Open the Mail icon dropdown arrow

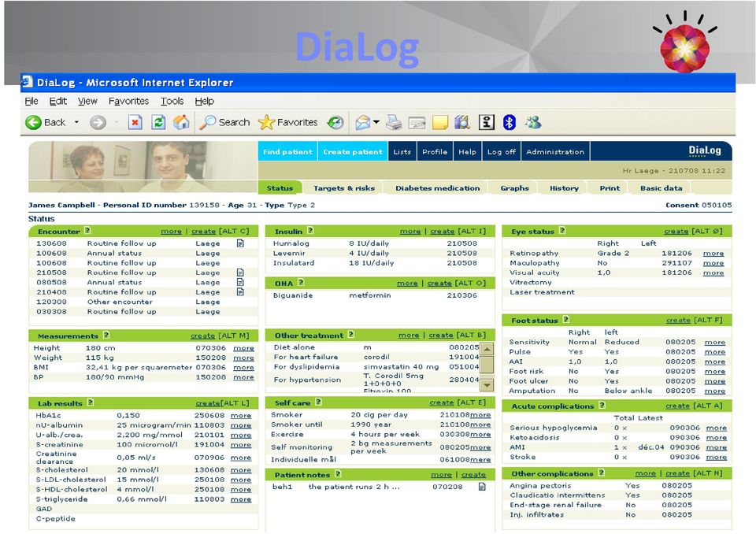(x=376, y=122)
